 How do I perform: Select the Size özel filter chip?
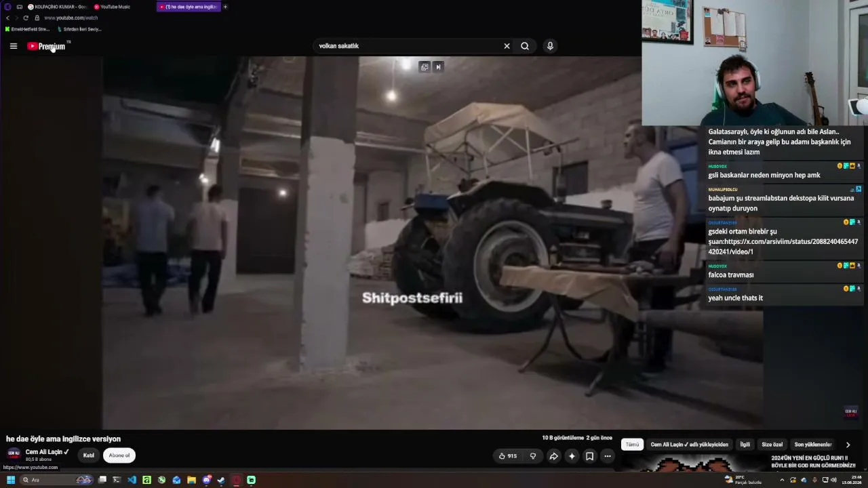772,445
